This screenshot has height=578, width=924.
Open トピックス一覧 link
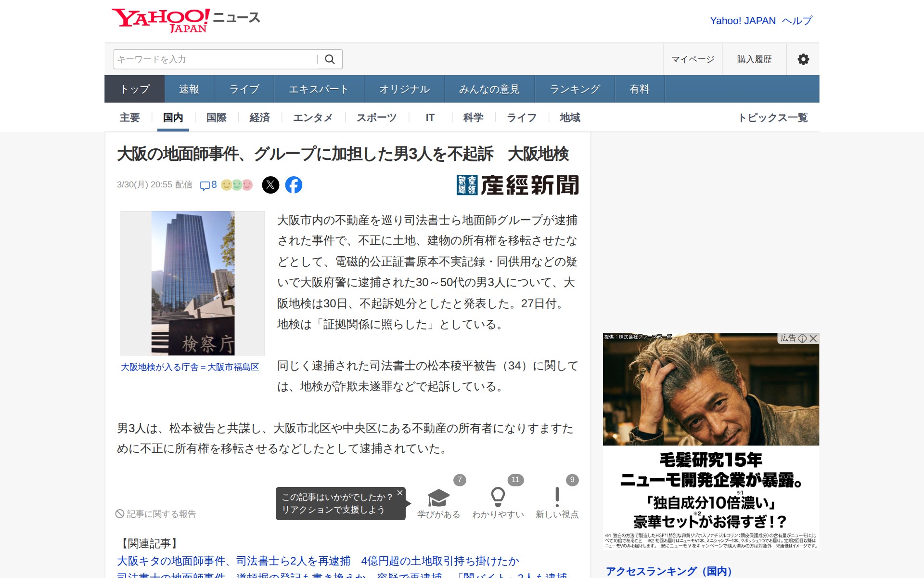[772, 118]
